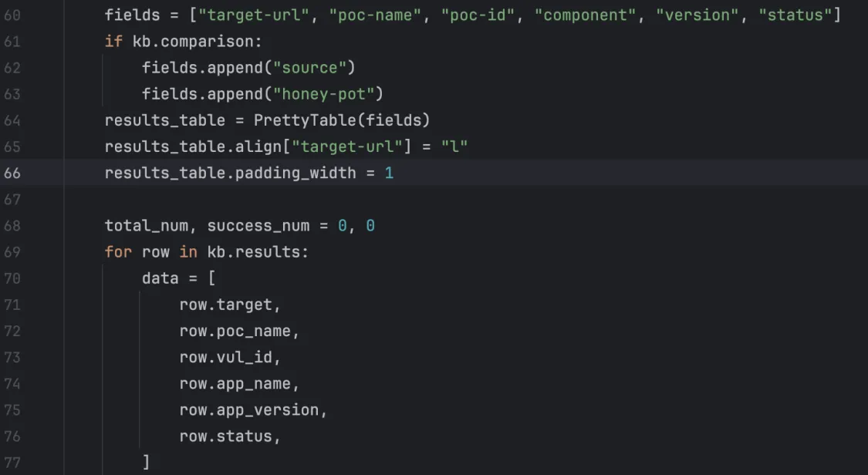
Task: Click the row.app_version entry
Action: tap(249, 409)
